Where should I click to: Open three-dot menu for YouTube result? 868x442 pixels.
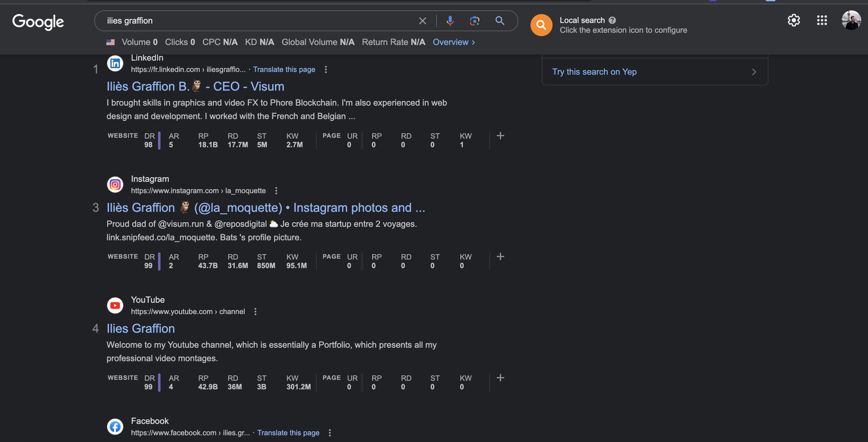point(255,312)
